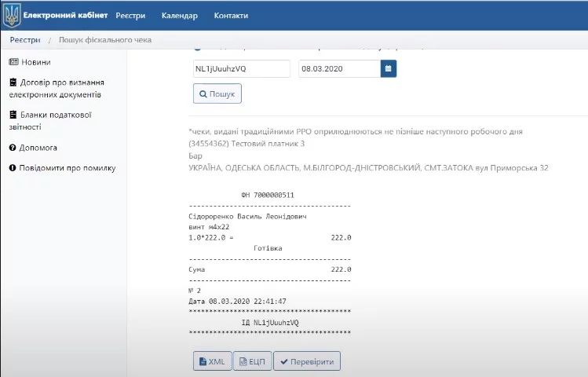Click the name Сідороренко Василь Леонідович
This screenshot has height=377, width=588.
click(247, 217)
